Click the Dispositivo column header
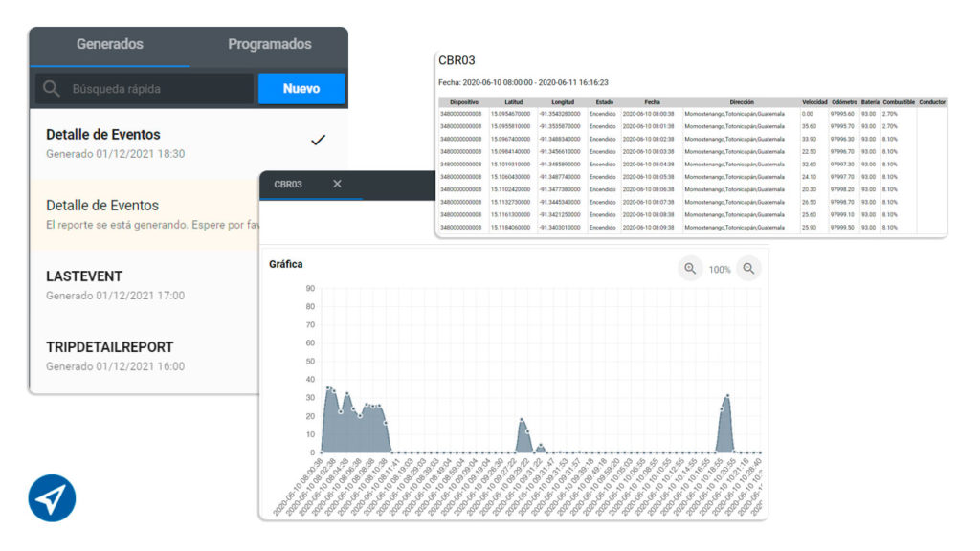 click(464, 102)
